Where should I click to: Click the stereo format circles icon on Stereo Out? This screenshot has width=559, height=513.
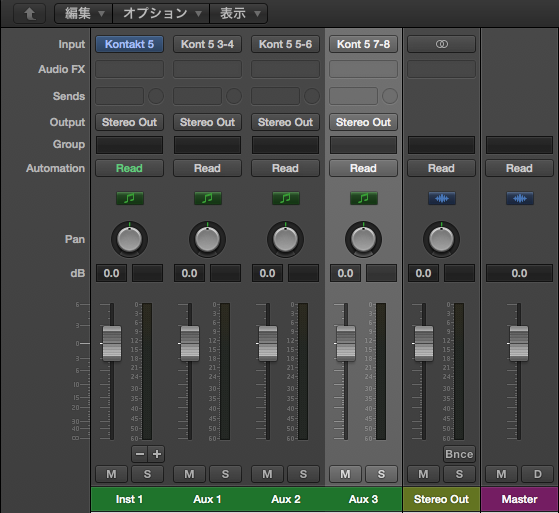[442, 44]
